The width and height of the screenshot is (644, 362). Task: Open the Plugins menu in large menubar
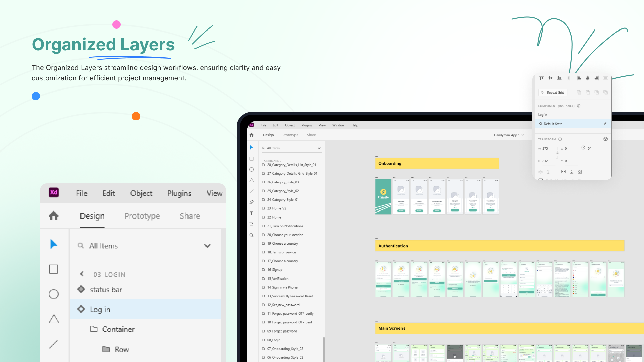[179, 193]
